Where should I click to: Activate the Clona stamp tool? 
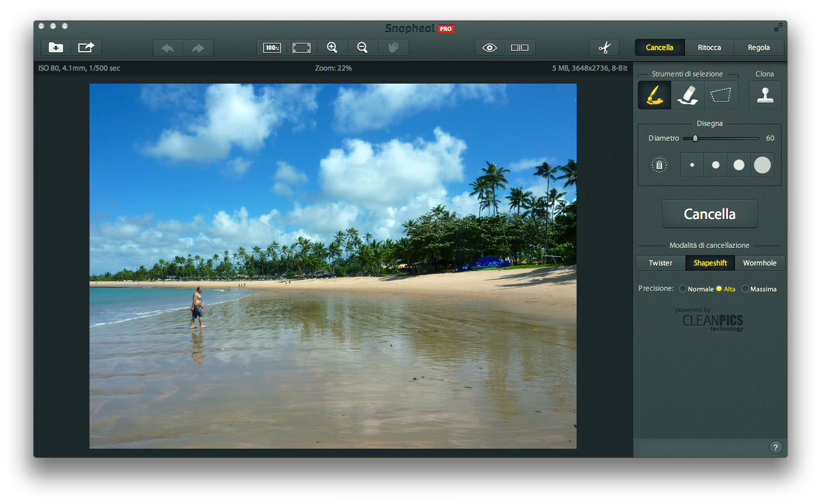pos(765,95)
